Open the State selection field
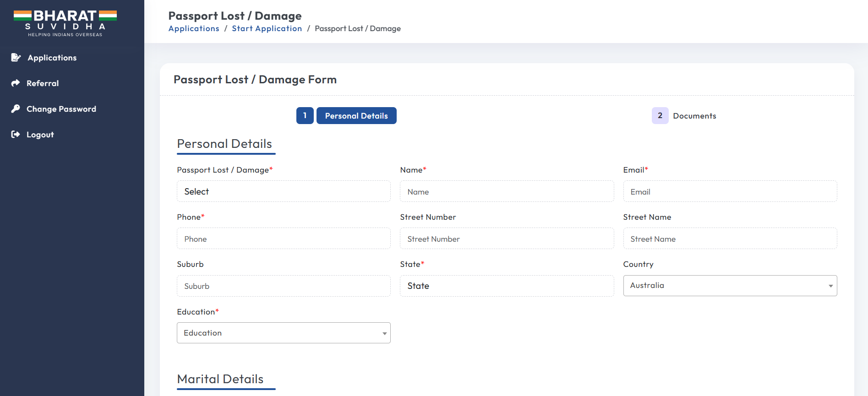The width and height of the screenshot is (868, 396). (x=507, y=286)
